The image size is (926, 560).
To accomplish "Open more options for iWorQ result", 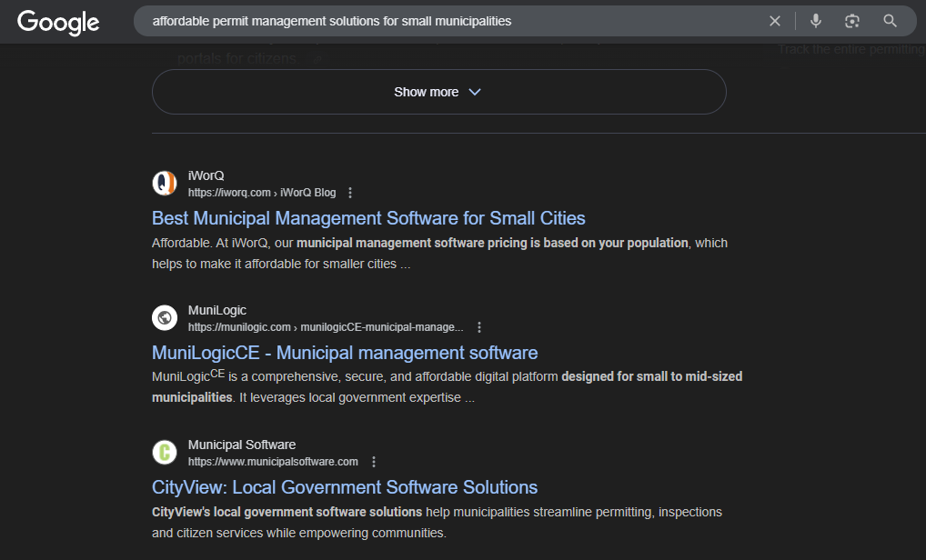I will coord(350,193).
